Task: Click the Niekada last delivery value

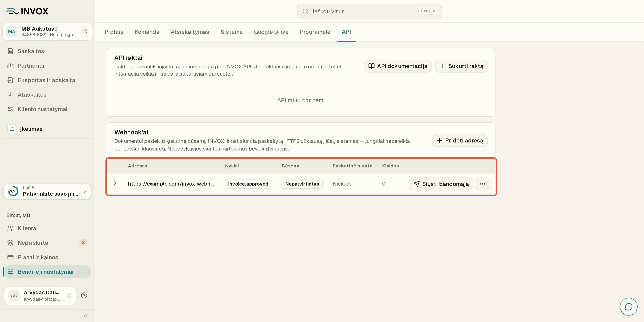Action: pyautogui.click(x=343, y=184)
